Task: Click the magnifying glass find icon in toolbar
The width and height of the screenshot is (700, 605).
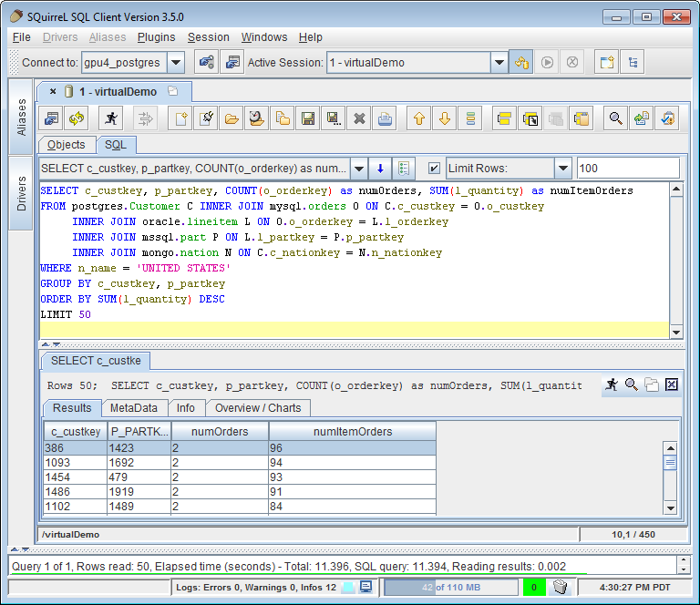Action: coord(616,118)
